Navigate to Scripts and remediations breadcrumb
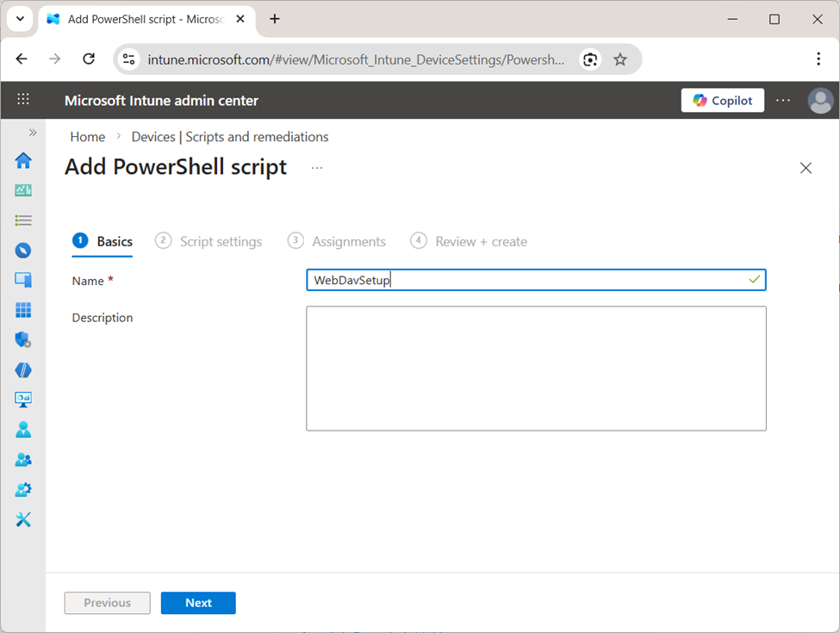The height and width of the screenshot is (633, 840). [229, 136]
